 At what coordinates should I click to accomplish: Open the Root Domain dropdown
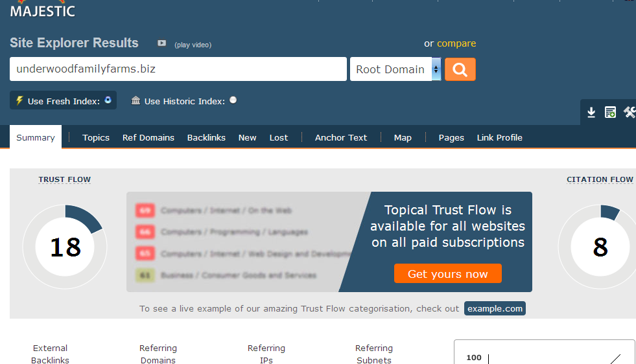(395, 69)
